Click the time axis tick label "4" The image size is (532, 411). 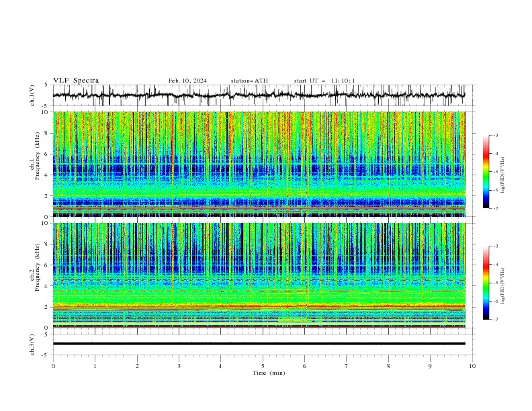[x=220, y=366]
